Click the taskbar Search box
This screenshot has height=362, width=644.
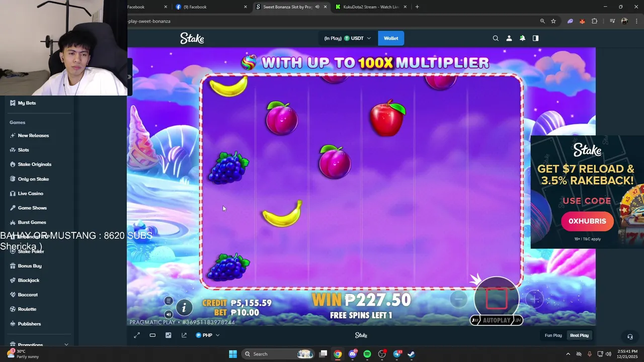[279, 354]
